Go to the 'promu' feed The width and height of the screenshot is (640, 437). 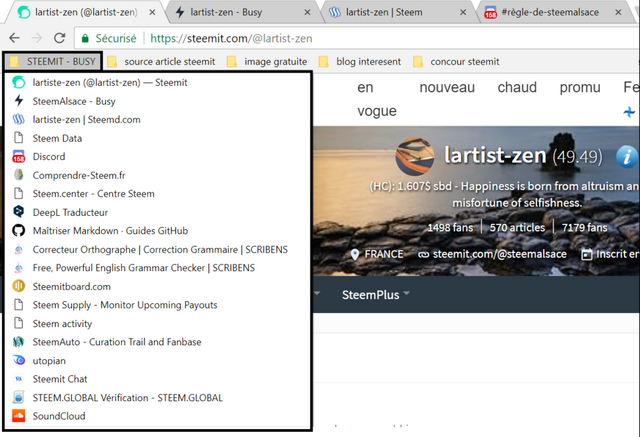click(x=580, y=87)
